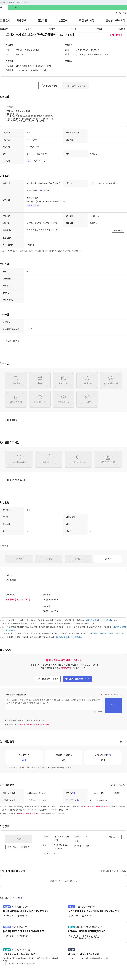Switch to the 우대사항 section tab
This screenshot has width=127, height=980.
pos(51,29)
